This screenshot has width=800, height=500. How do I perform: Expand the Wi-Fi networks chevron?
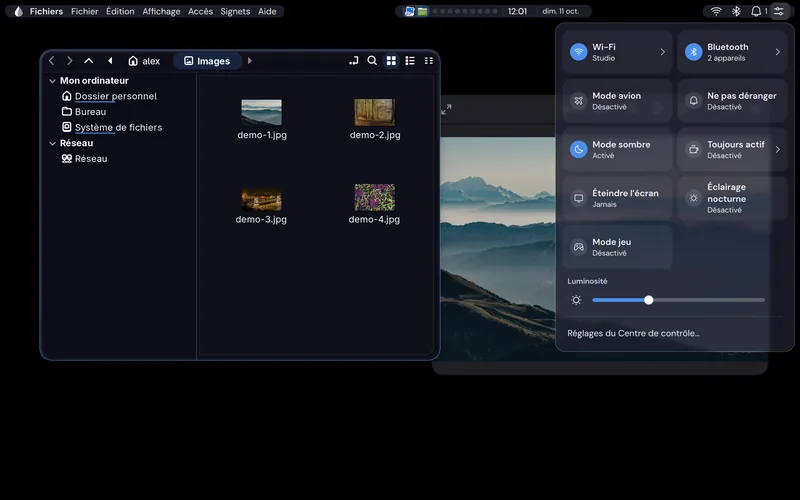[662, 52]
